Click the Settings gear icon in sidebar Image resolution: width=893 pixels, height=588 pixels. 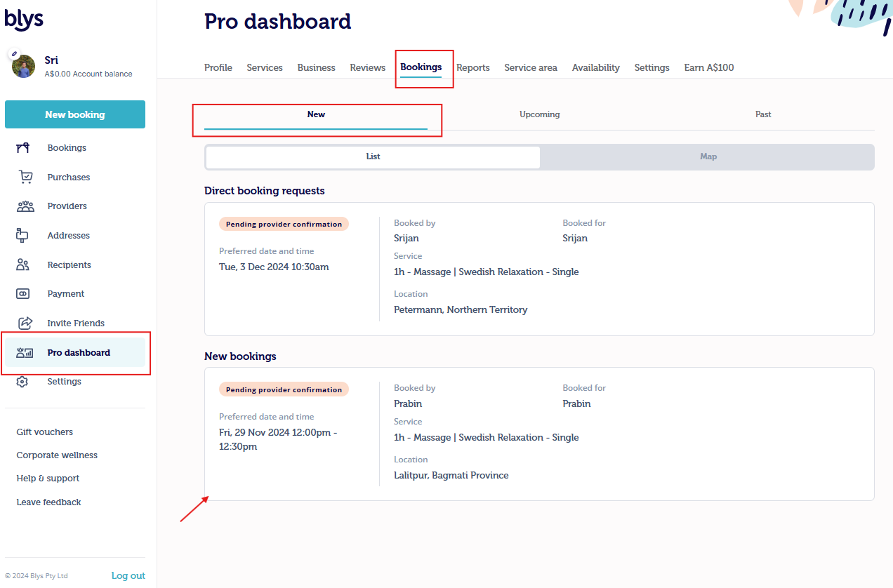22,382
